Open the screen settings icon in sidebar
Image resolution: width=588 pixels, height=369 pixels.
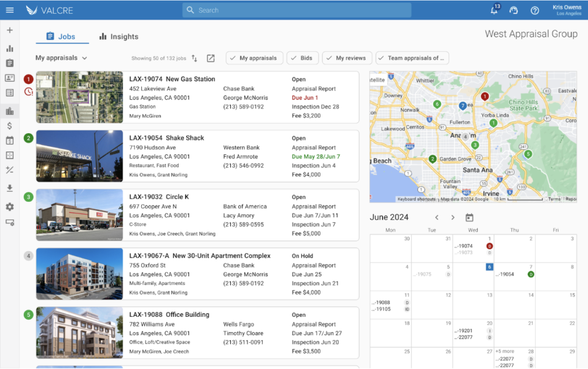[x=10, y=223]
